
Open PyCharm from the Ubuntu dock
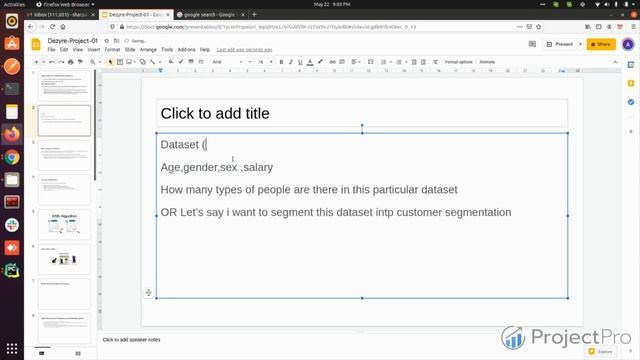[x=12, y=271]
